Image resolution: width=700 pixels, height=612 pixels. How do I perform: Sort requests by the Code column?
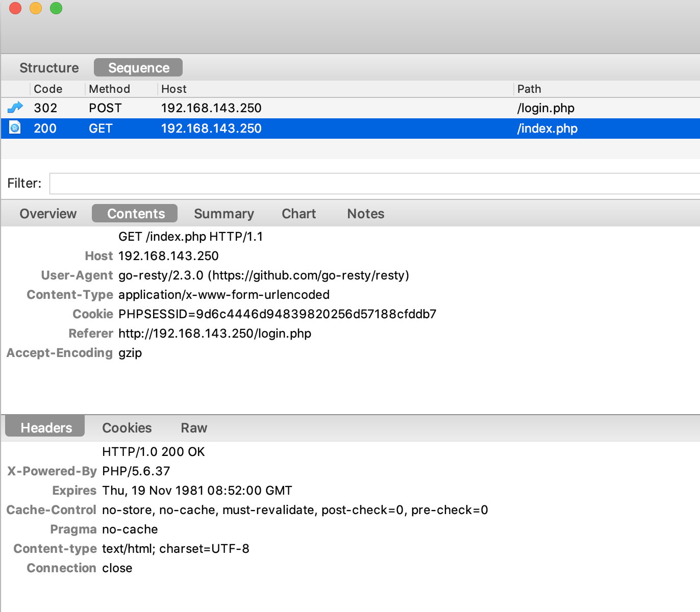[x=48, y=89]
